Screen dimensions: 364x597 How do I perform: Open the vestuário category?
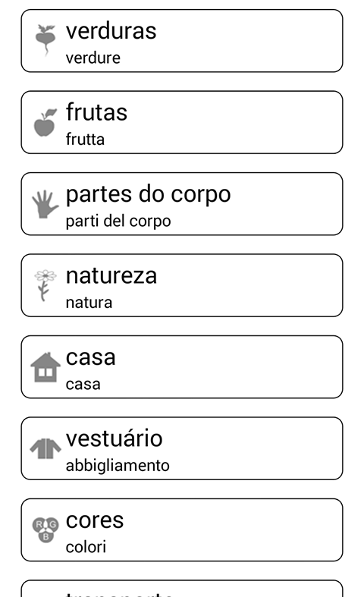tap(182, 448)
